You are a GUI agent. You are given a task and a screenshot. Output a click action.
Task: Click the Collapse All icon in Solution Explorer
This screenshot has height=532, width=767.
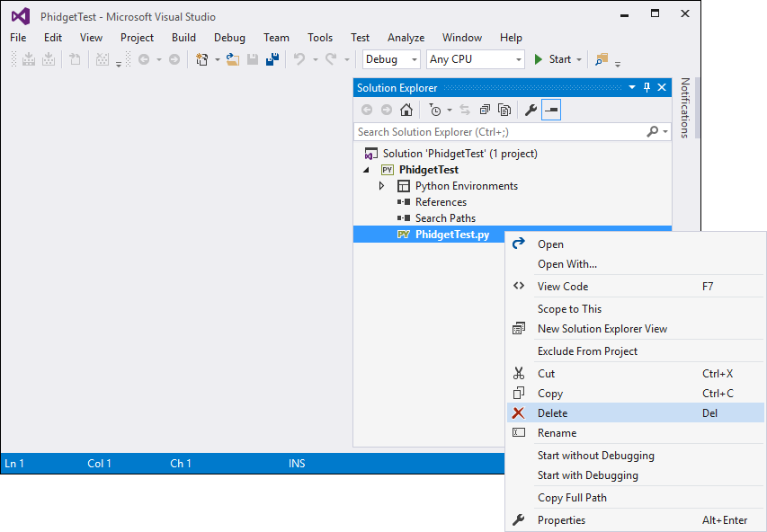(x=485, y=110)
